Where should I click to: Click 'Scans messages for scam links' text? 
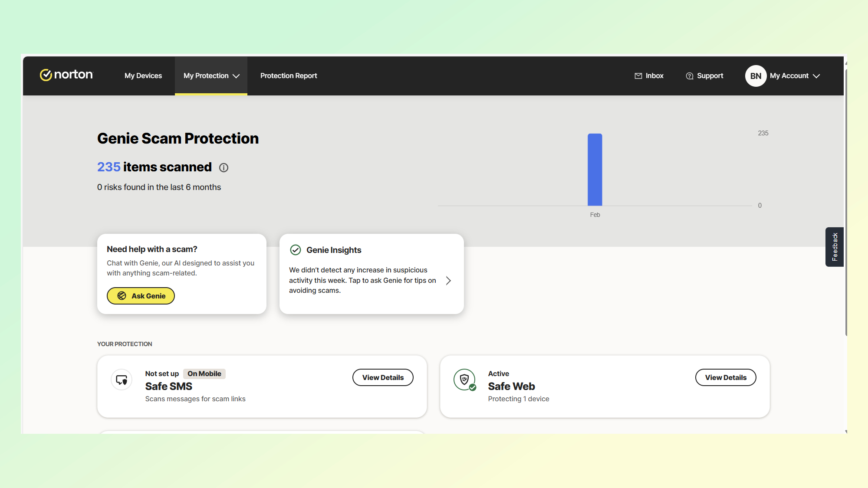click(195, 399)
